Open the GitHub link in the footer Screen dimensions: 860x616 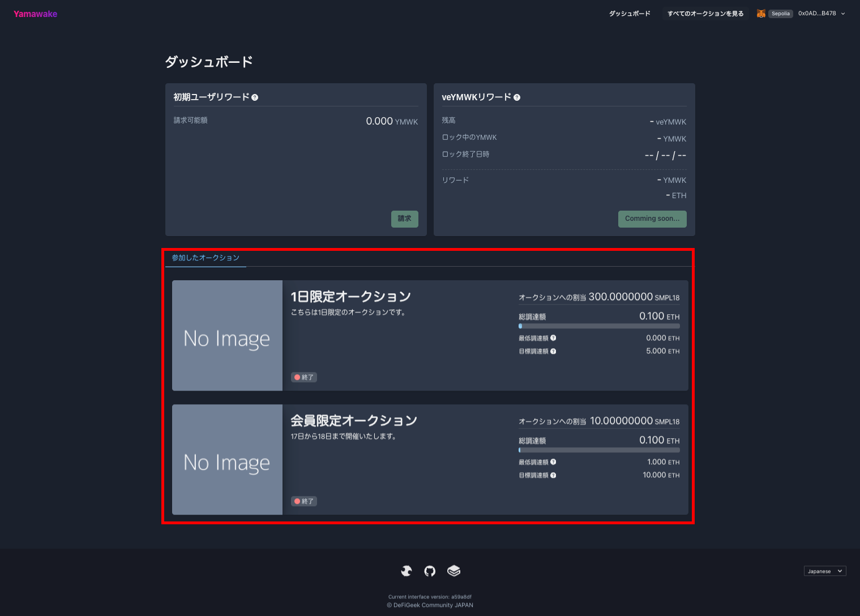coord(430,571)
